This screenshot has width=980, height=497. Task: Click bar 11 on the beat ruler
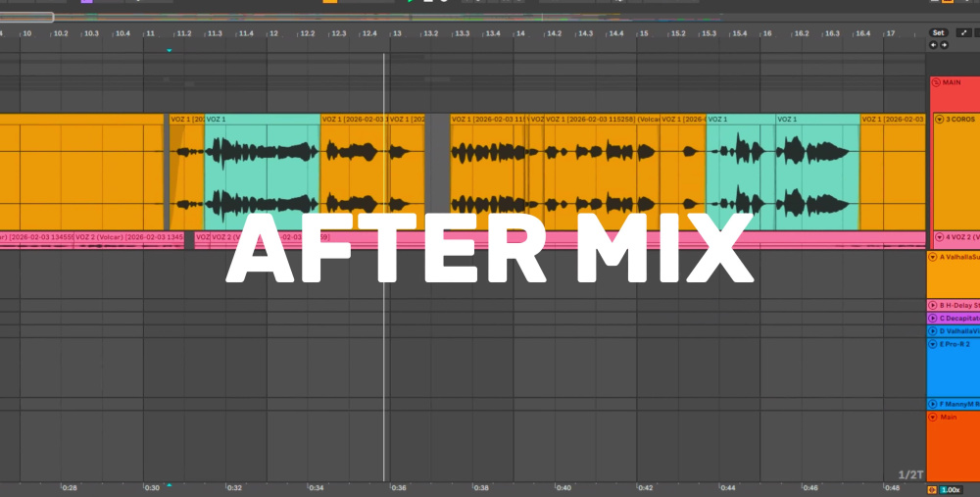[150, 33]
